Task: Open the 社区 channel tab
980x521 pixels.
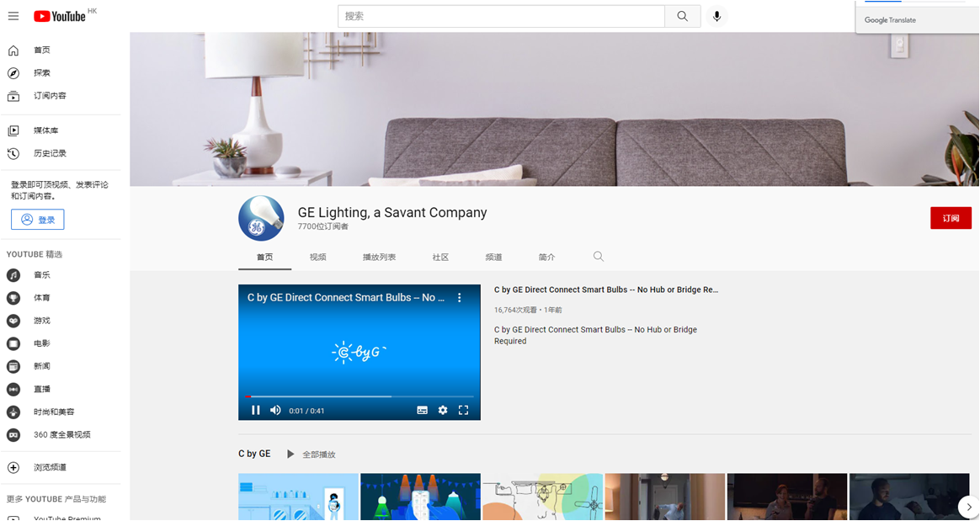Action: [440, 258]
